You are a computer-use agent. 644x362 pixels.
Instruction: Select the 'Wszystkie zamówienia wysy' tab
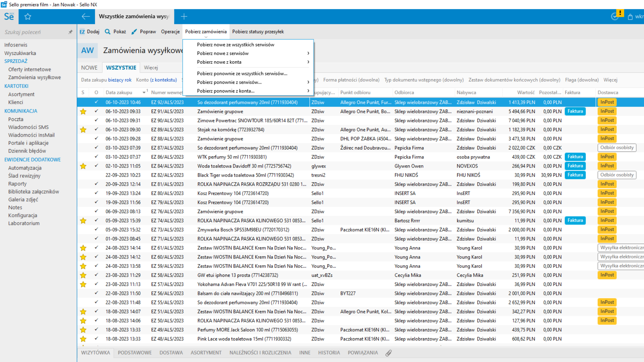(134, 16)
